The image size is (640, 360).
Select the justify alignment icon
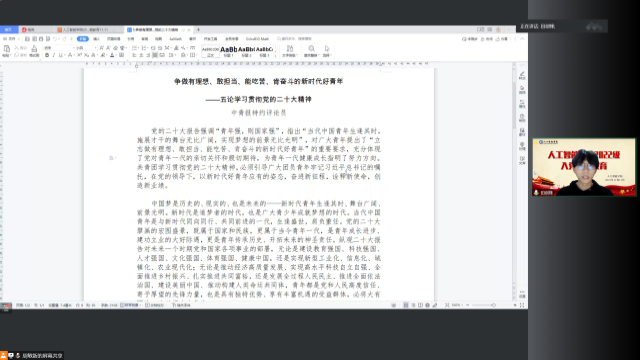click(155, 55)
